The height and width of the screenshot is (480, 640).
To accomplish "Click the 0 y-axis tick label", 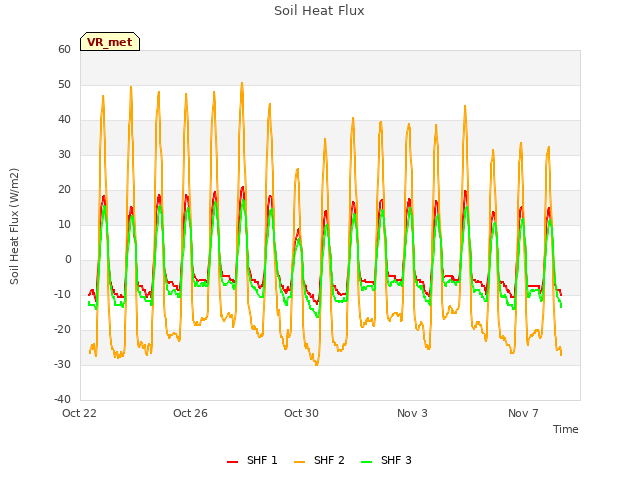I will (68, 260).
